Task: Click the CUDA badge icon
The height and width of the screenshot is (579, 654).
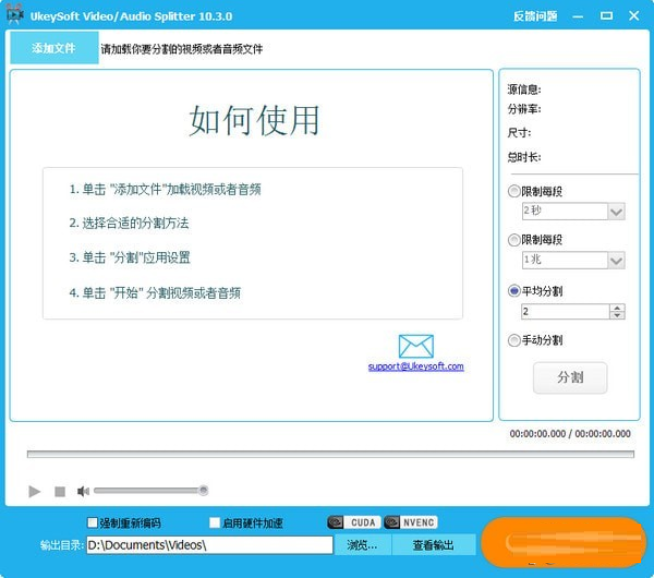Action: [354, 522]
